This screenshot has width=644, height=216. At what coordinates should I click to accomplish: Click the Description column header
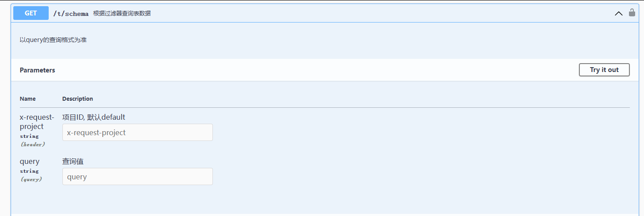coord(77,99)
